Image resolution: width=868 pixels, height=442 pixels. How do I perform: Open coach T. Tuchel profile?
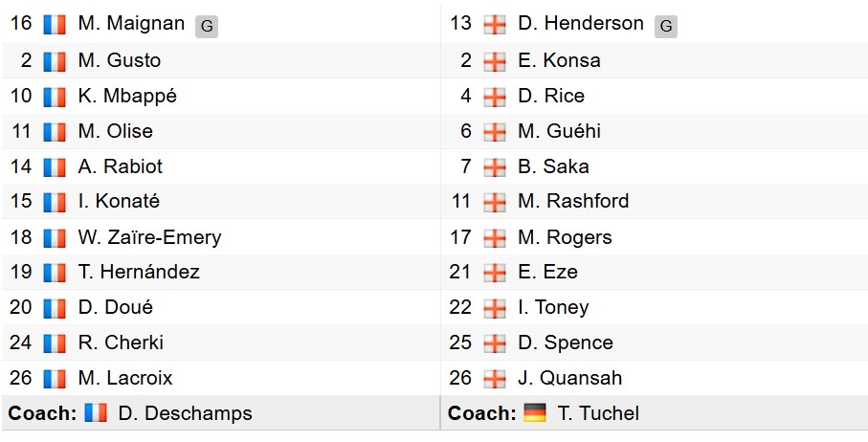598,413
